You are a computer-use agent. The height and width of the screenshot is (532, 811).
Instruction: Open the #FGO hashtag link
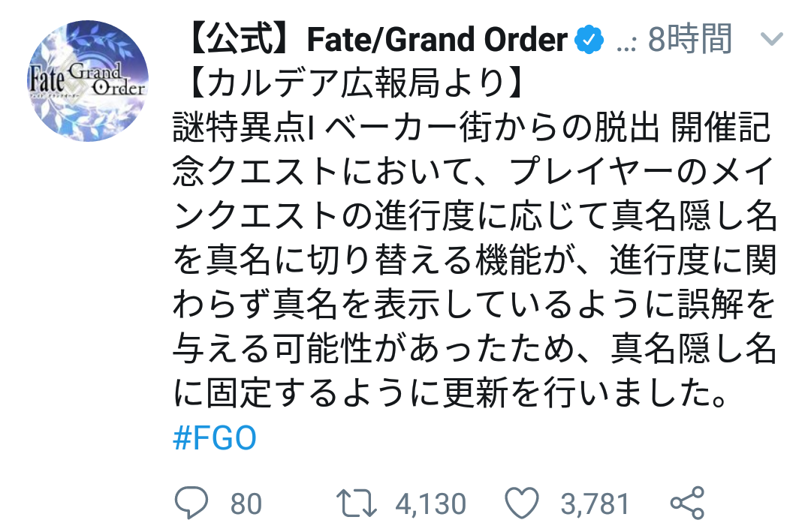point(214,438)
